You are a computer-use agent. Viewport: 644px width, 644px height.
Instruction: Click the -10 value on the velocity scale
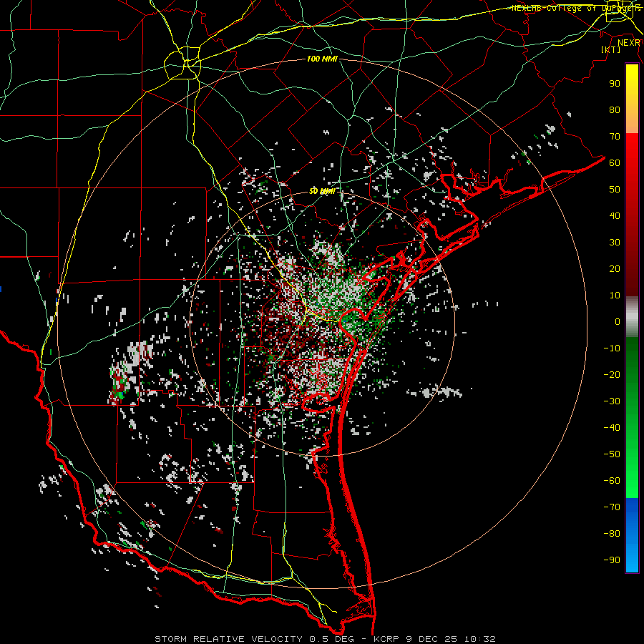coord(612,348)
